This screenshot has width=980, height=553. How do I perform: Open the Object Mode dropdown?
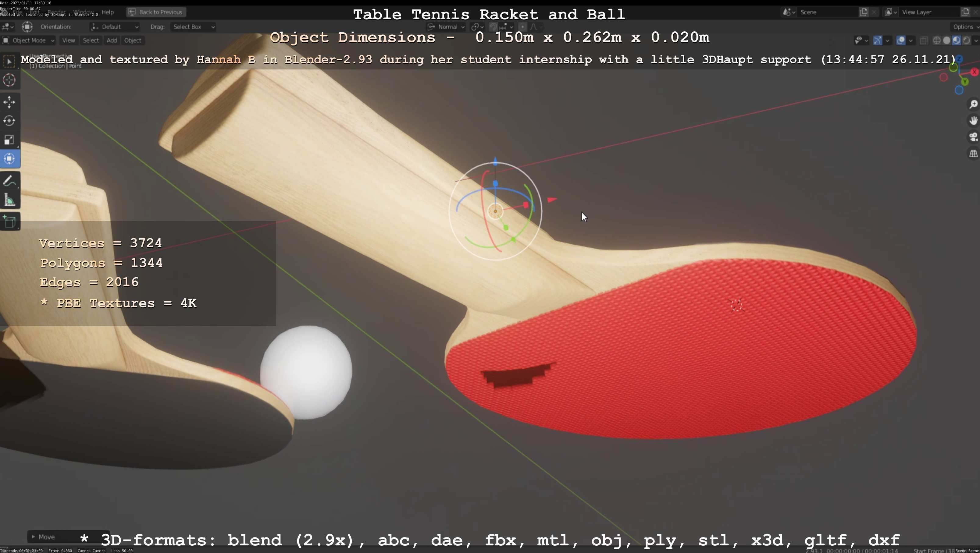tap(29, 40)
